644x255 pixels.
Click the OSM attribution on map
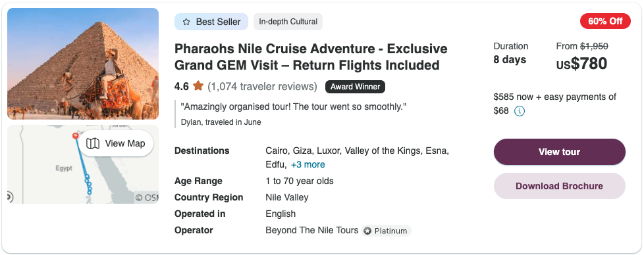(147, 198)
